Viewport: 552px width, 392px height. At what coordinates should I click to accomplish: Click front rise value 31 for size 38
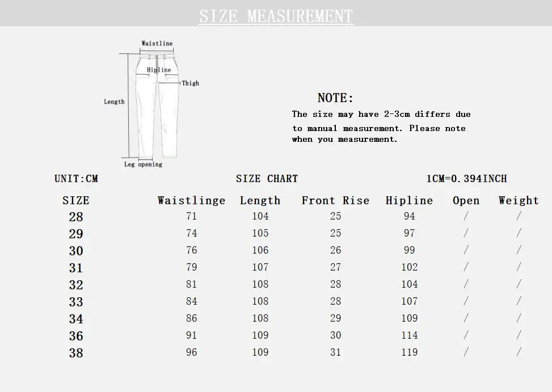(335, 352)
